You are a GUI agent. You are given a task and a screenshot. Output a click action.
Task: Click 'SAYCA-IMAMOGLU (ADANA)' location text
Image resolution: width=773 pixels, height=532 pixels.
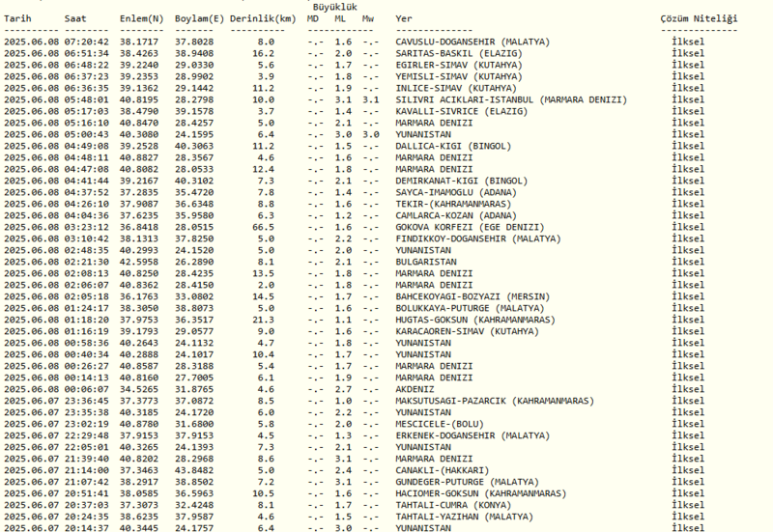456,192
